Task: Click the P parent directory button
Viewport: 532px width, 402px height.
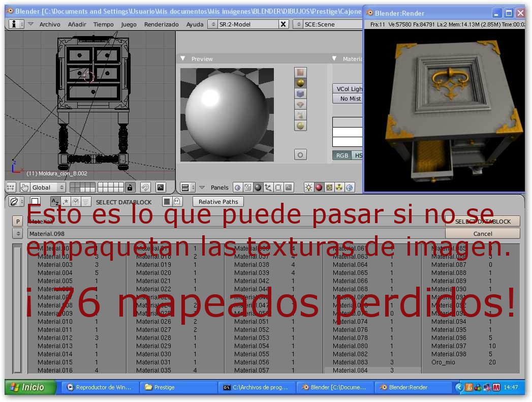Action: coord(18,222)
